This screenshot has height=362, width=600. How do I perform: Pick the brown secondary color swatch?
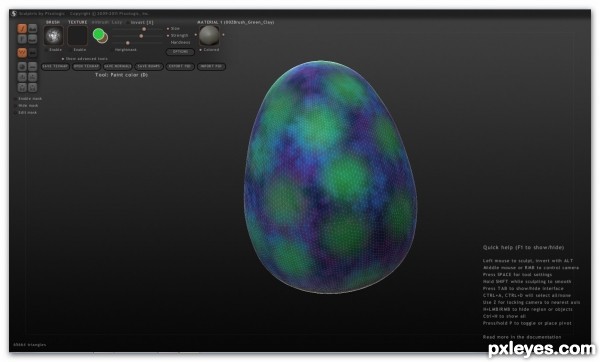click(x=104, y=39)
